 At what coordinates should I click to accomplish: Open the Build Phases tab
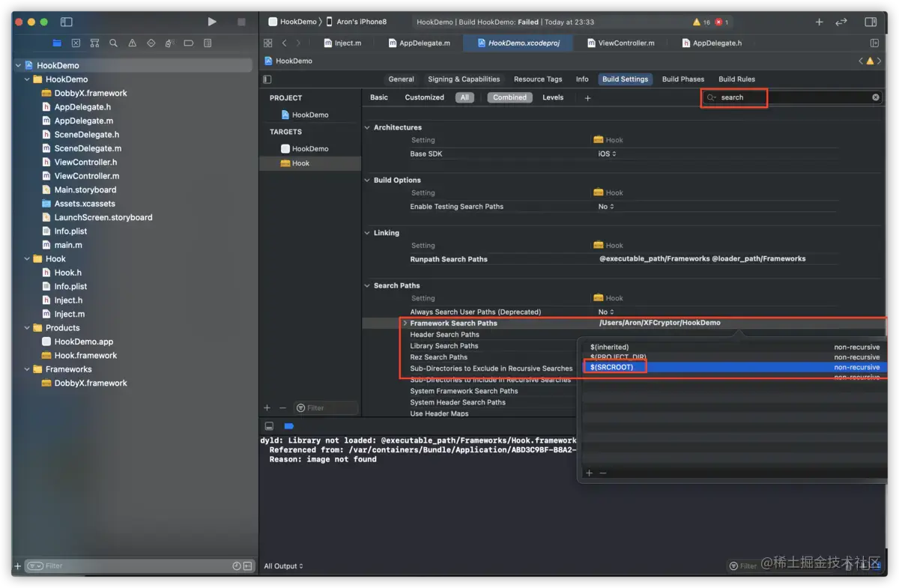682,79
